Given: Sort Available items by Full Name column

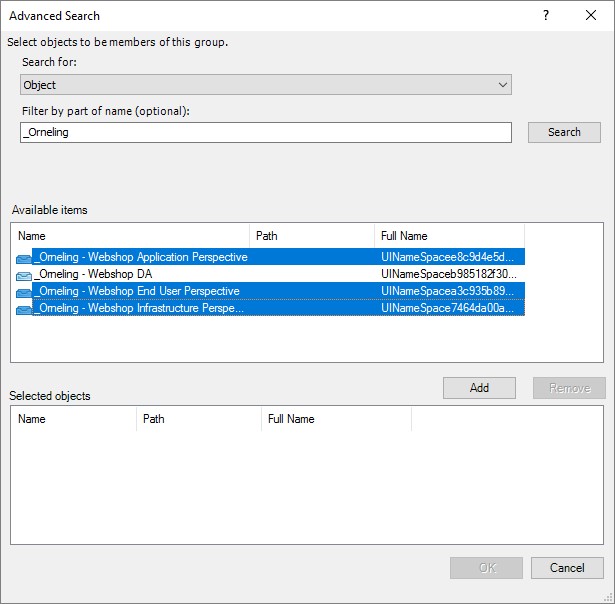Looking at the screenshot, I should [449, 236].
